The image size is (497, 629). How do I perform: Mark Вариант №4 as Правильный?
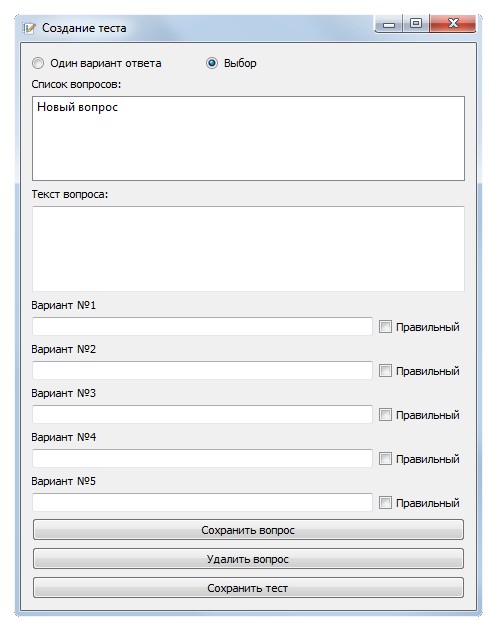[x=385, y=459]
